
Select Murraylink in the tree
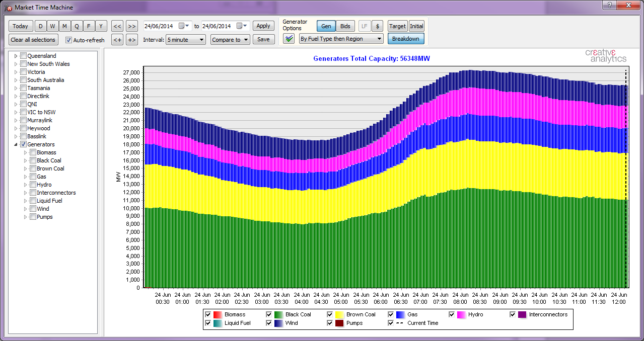click(x=40, y=120)
